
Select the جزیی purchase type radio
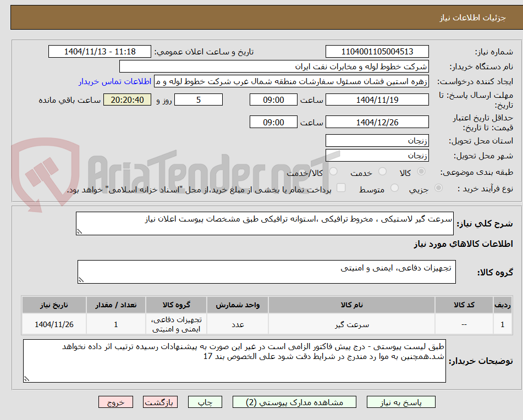tap(439, 188)
